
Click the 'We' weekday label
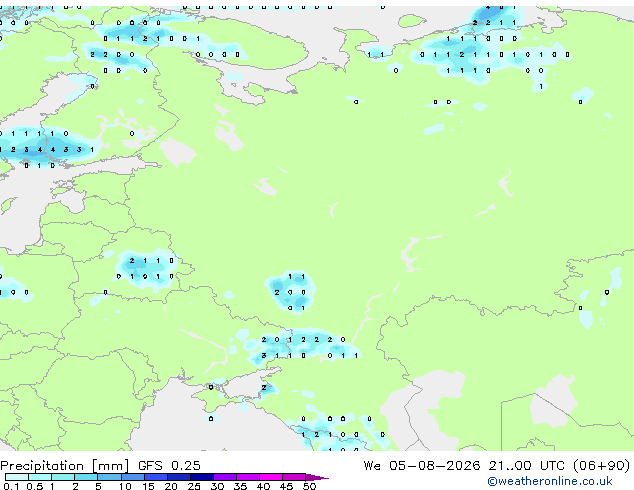(x=372, y=466)
